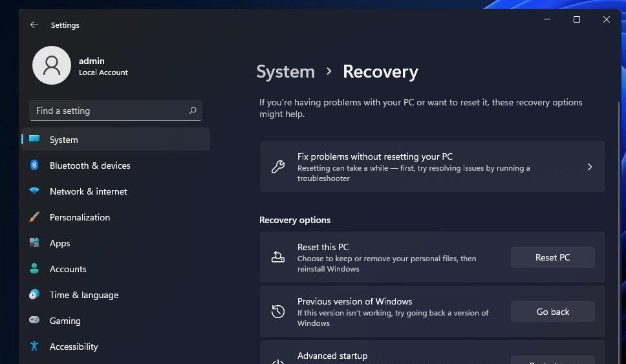The height and width of the screenshot is (364, 626).
Task: Click the Previous version of Windows title
Action: coord(354,301)
